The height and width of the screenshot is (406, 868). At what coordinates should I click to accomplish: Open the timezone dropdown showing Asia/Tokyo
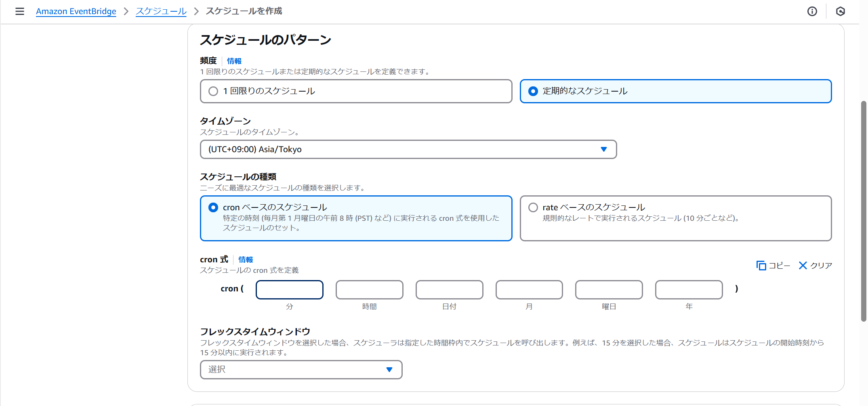[x=408, y=149]
